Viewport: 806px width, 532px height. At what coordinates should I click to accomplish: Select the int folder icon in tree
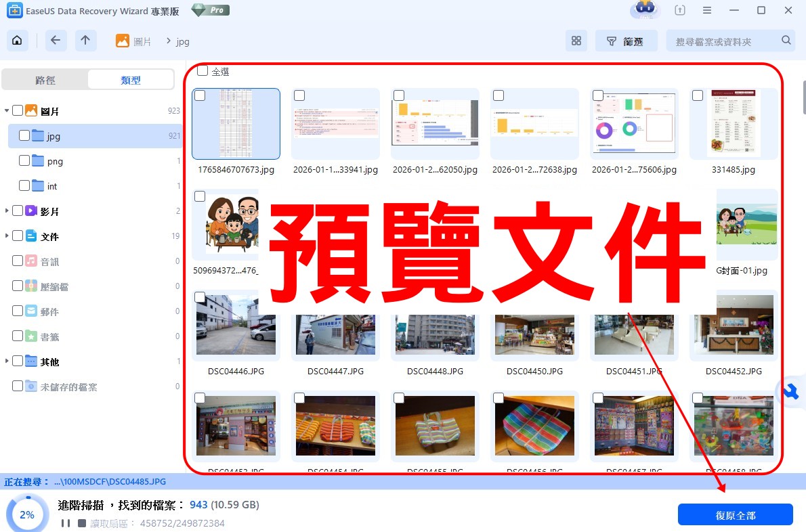[x=38, y=186]
